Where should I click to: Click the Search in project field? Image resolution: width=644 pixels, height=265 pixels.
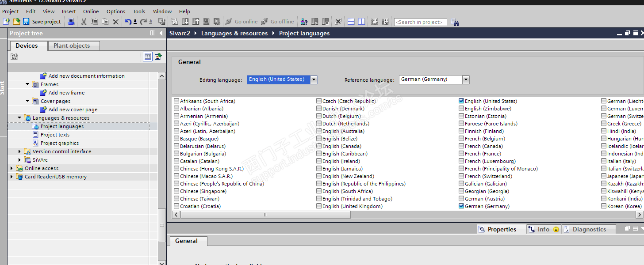(x=421, y=22)
